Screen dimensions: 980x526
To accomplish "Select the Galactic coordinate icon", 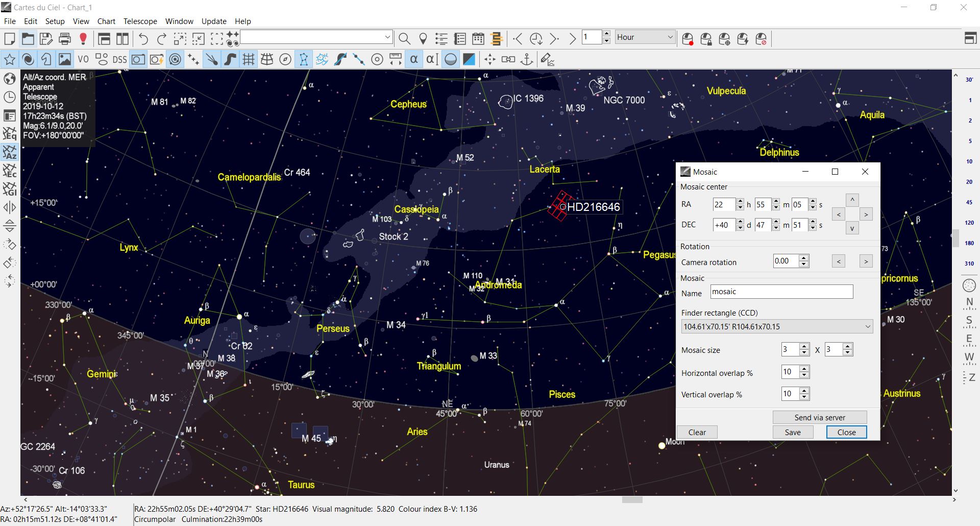I will 10,189.
